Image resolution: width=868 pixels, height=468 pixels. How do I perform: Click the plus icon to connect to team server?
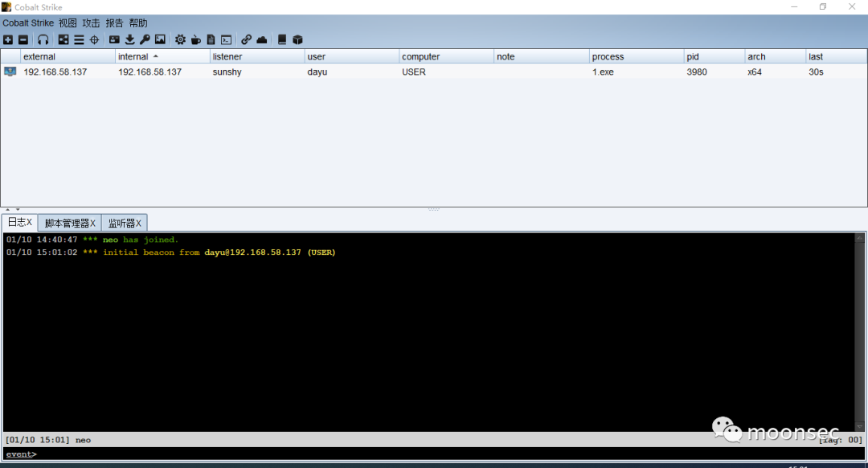8,40
